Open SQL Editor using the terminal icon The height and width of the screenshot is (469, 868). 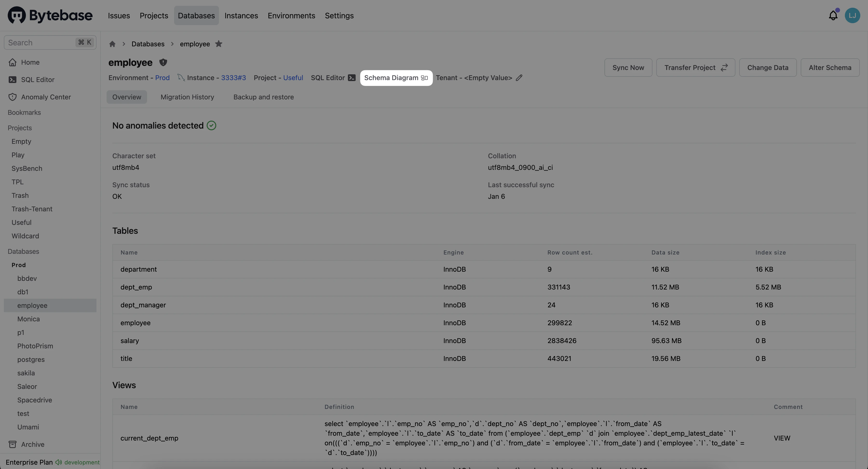tap(352, 77)
